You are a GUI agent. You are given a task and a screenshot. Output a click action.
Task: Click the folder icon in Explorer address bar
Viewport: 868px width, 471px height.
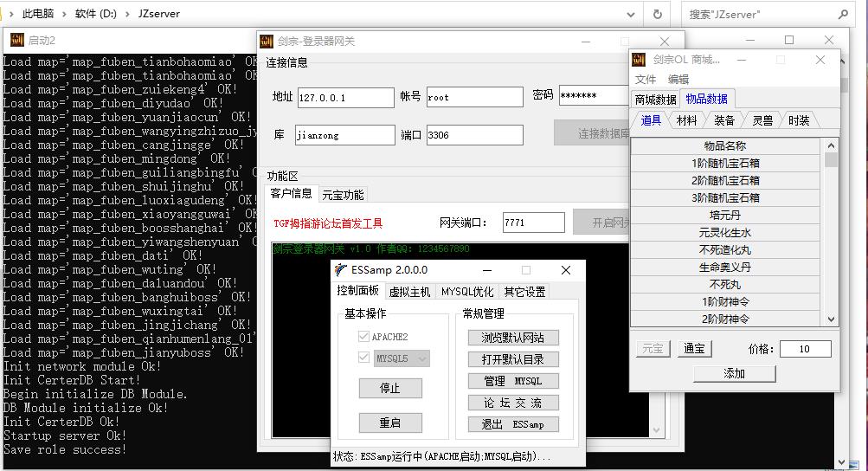8,14
